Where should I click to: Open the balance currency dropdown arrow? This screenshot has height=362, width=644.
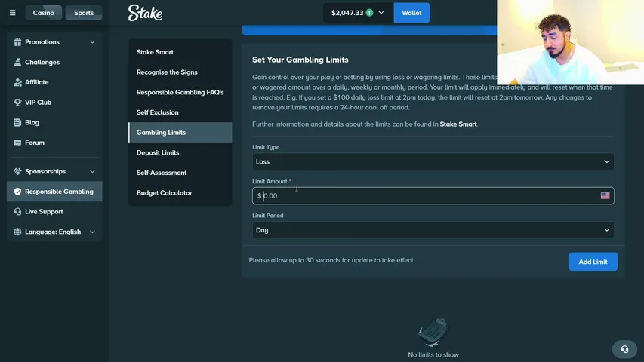381,13
